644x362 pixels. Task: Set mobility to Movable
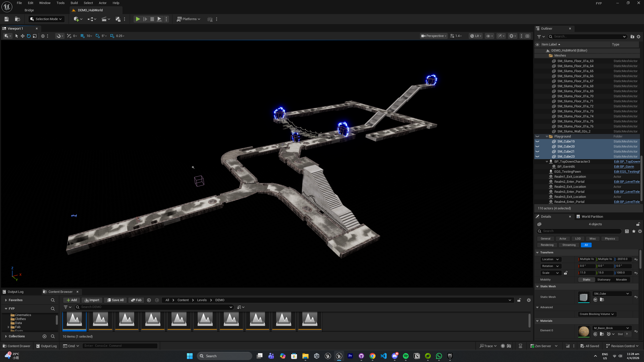point(621,280)
